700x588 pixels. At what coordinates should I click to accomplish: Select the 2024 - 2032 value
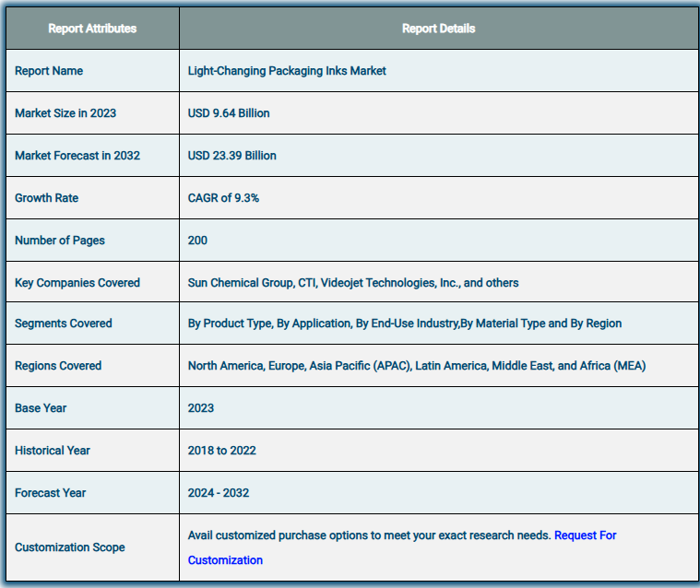219,493
